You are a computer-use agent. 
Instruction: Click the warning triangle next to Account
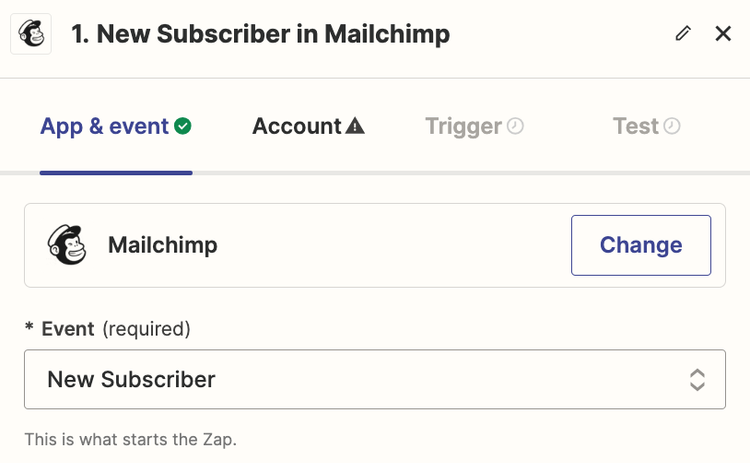pyautogui.click(x=355, y=126)
